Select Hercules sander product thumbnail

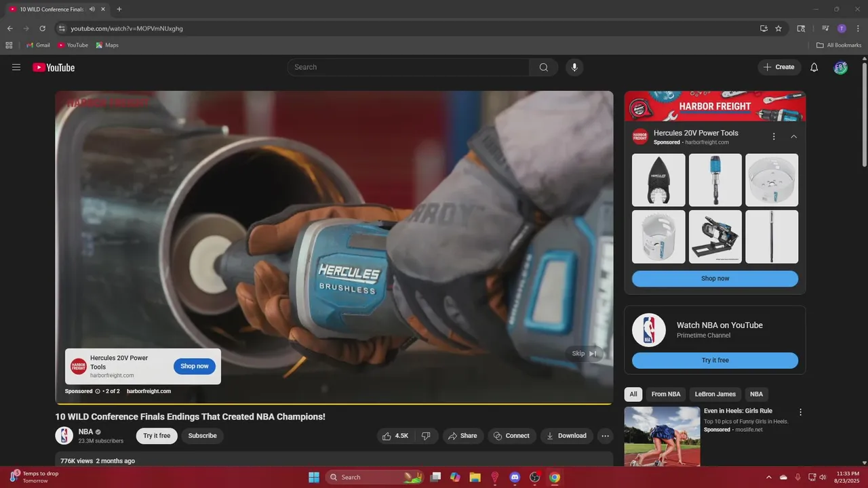click(x=658, y=180)
